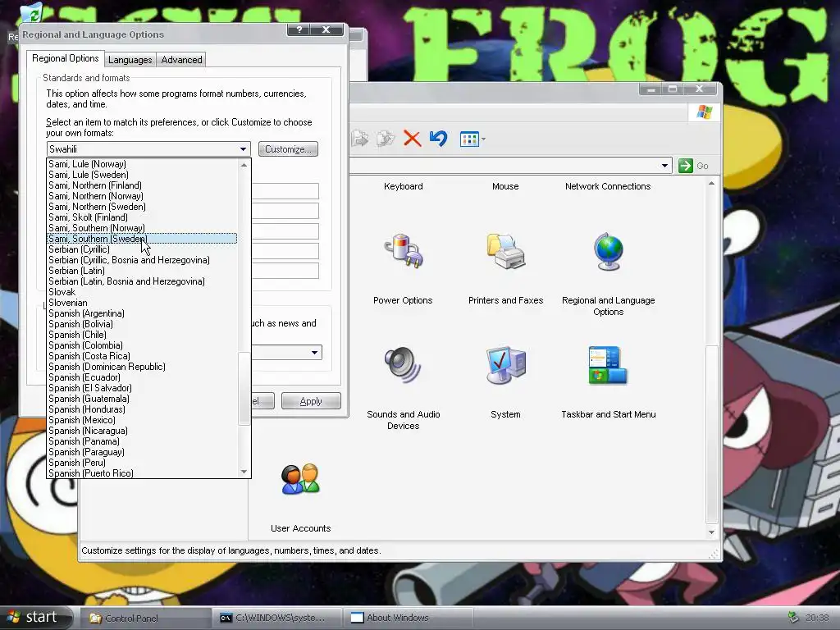Click the Views toolbar icon
Screen dimensions: 840x630
(472, 139)
